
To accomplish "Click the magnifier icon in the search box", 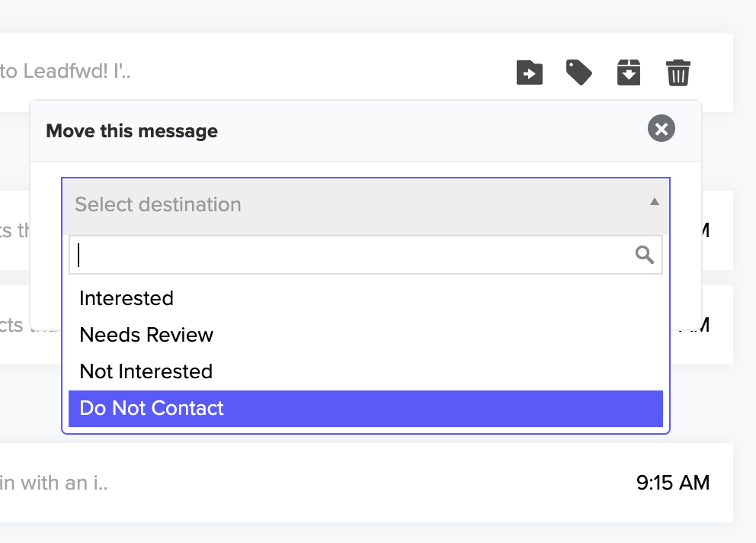I will tap(645, 255).
